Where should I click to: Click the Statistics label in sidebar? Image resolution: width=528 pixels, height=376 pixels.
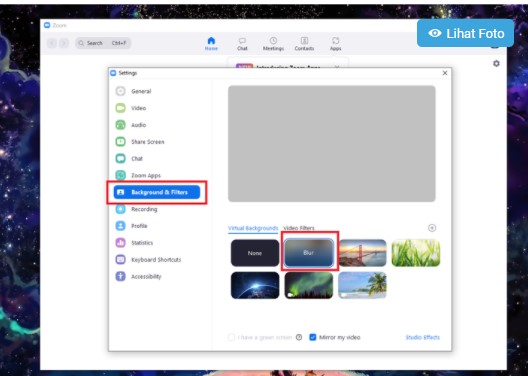click(x=142, y=243)
